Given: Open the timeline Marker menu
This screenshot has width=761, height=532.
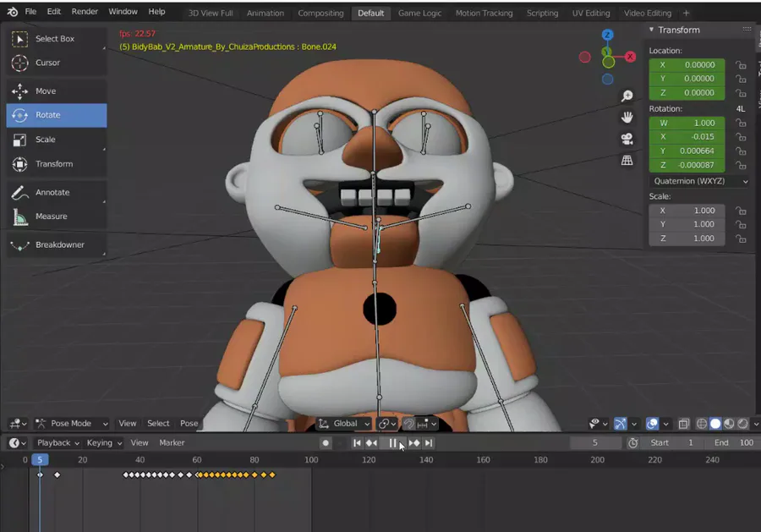Looking at the screenshot, I should coord(172,443).
